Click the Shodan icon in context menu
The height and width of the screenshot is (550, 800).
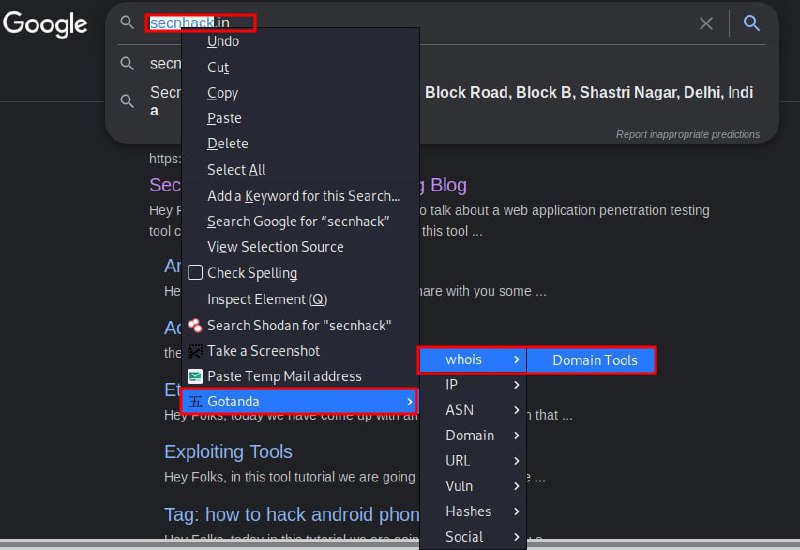[x=195, y=325]
